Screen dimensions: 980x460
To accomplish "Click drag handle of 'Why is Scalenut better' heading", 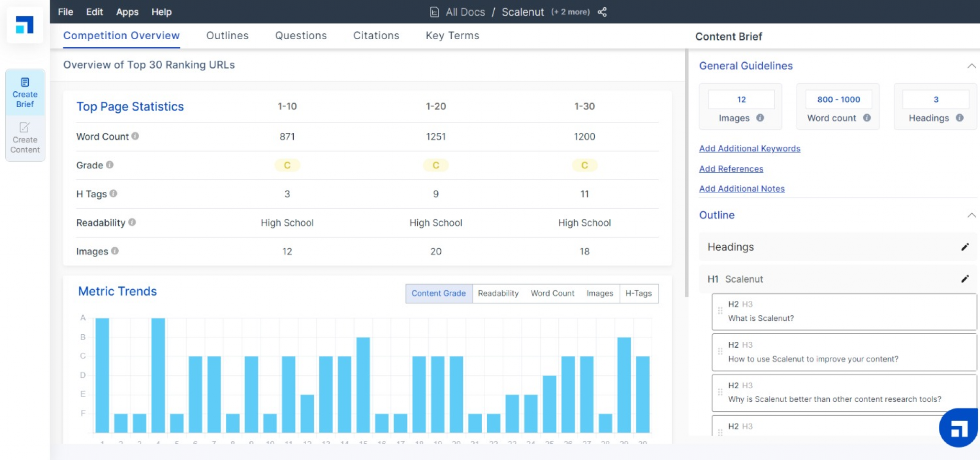I will coord(720,392).
